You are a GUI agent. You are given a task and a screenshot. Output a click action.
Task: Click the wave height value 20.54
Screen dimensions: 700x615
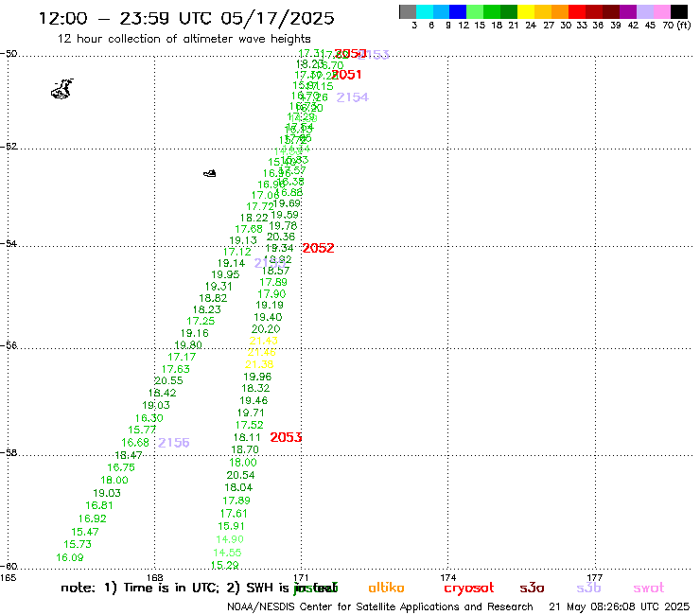(x=240, y=476)
